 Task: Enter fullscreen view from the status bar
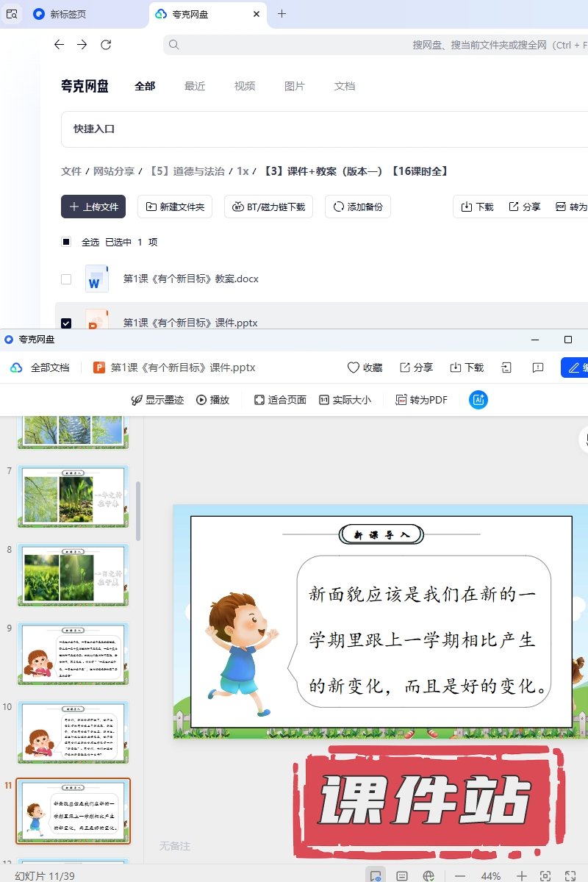tap(570, 875)
